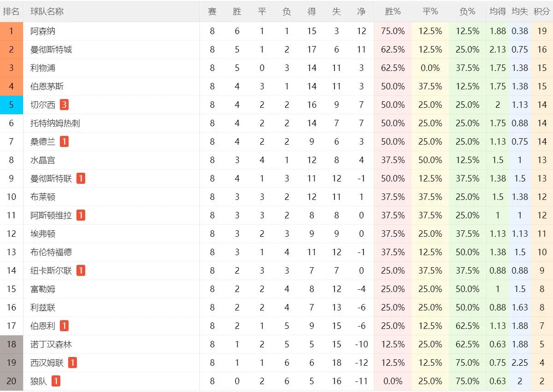Click the red badge beside 桑德兰

[x=64, y=141]
